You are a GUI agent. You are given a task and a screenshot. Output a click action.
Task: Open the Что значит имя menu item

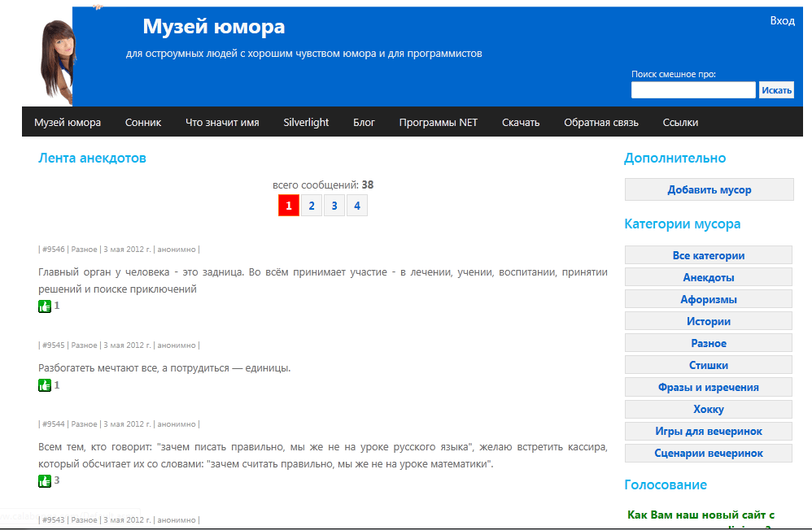click(222, 123)
